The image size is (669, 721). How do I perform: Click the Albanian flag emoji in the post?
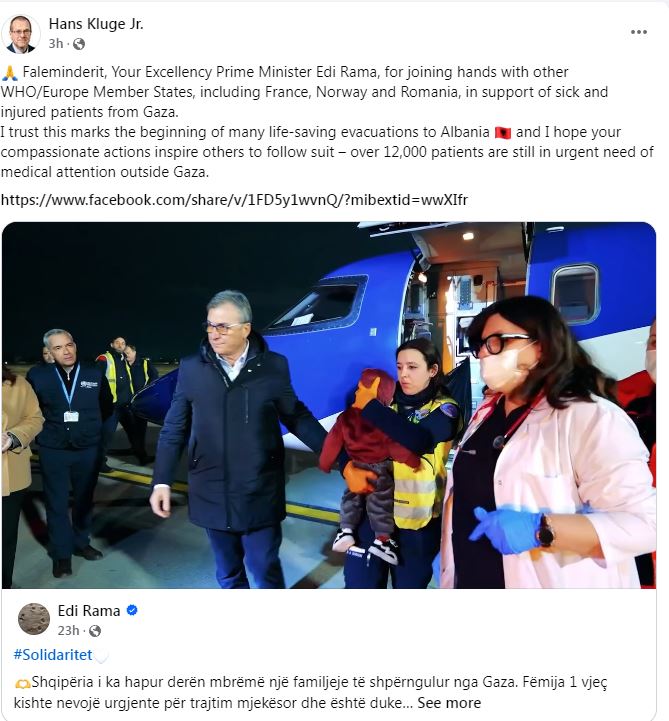click(503, 133)
